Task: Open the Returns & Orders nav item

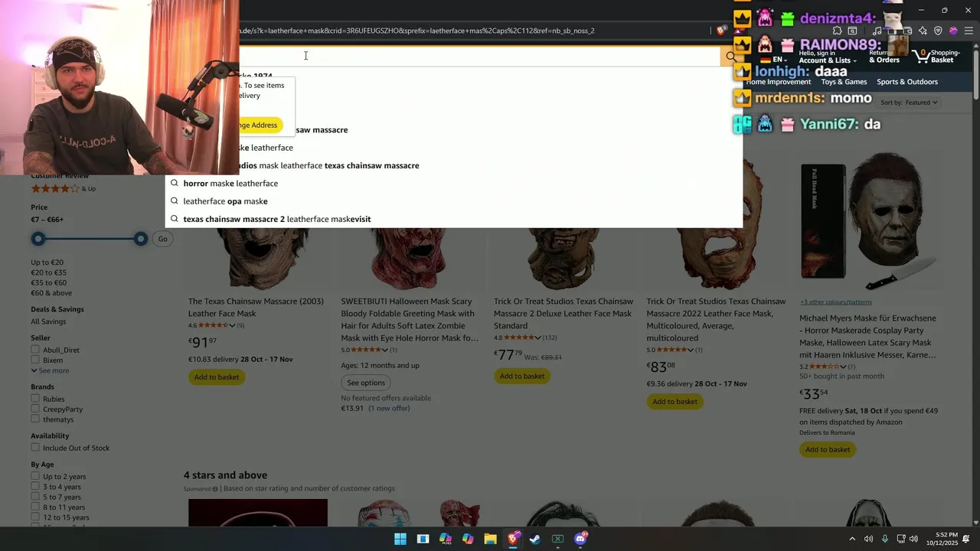Action: tap(884, 57)
